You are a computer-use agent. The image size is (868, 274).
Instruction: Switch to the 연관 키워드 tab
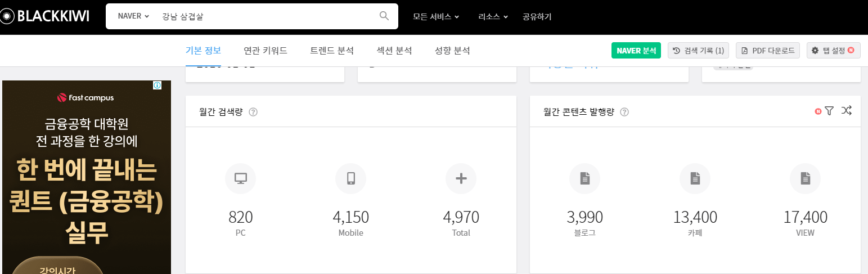(x=266, y=51)
